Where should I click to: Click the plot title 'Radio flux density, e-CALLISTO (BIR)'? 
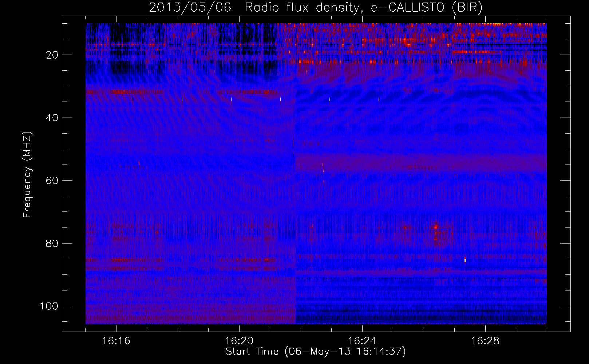(x=363, y=8)
